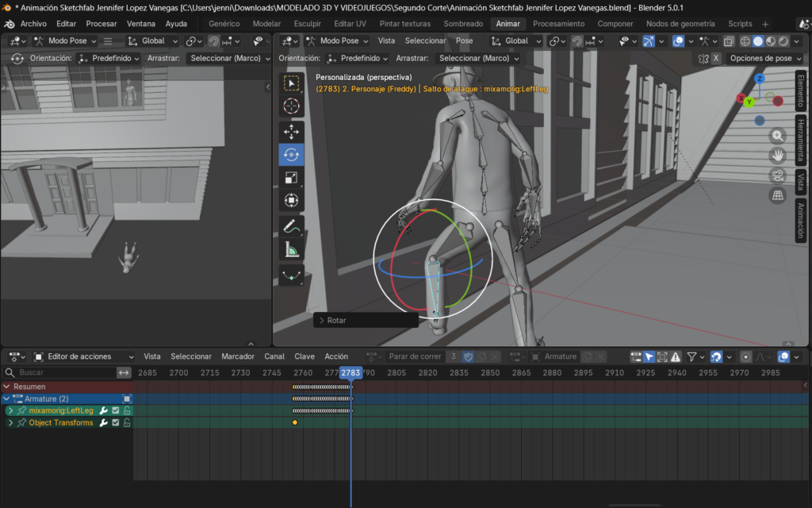This screenshot has width=812, height=508.
Task: Click the pose X-mirror butterfly icon
Action: click(703, 59)
